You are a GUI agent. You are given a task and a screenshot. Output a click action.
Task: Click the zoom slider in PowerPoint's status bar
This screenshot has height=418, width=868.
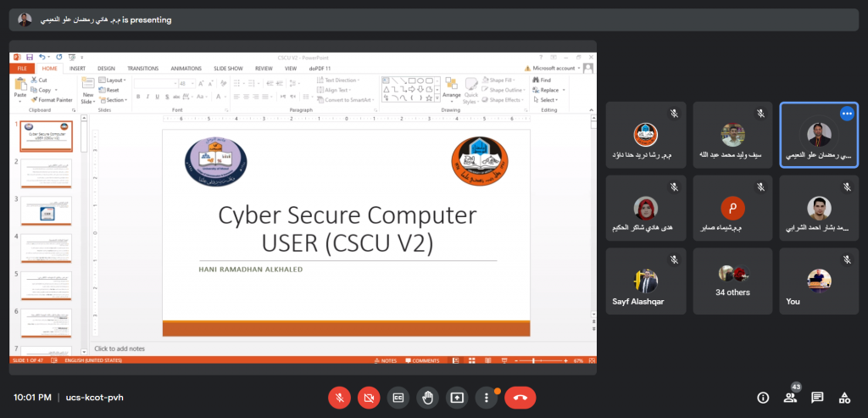pyautogui.click(x=534, y=360)
